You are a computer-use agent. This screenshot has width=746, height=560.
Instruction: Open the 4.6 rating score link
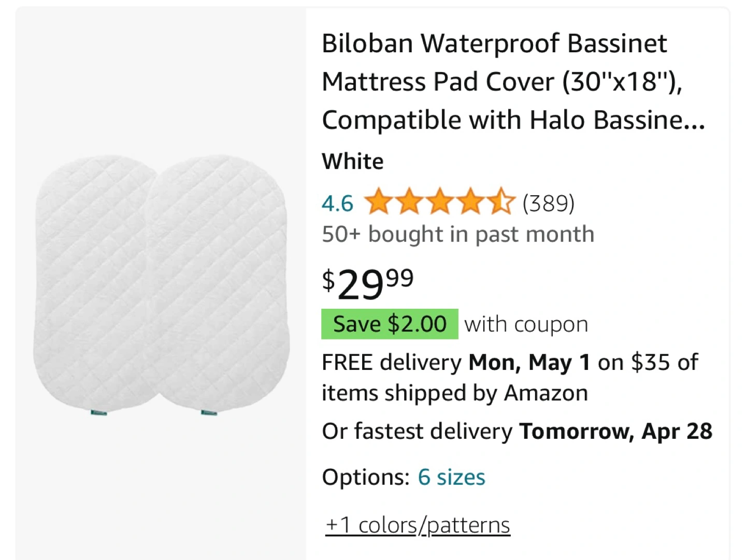(x=337, y=203)
